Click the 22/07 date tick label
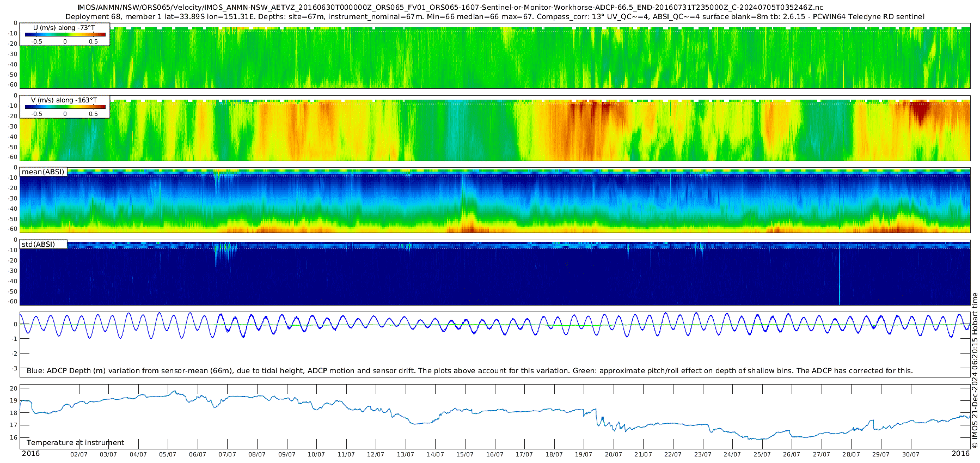Screen dimensions: 980x463 [x=673, y=454]
